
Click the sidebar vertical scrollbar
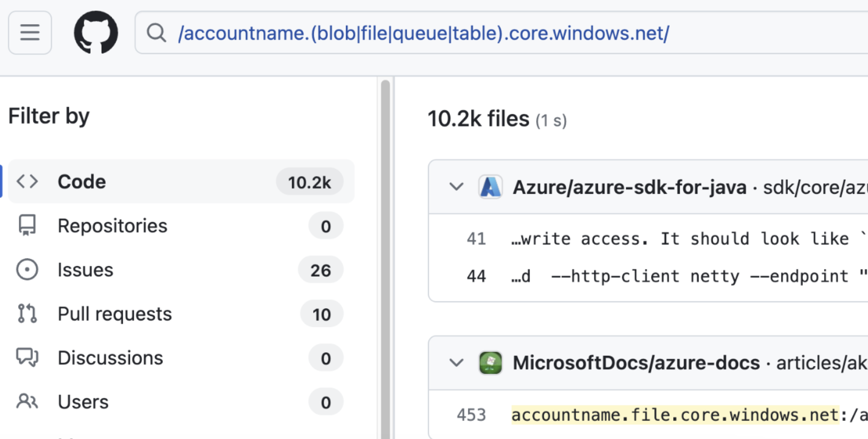(x=385, y=256)
